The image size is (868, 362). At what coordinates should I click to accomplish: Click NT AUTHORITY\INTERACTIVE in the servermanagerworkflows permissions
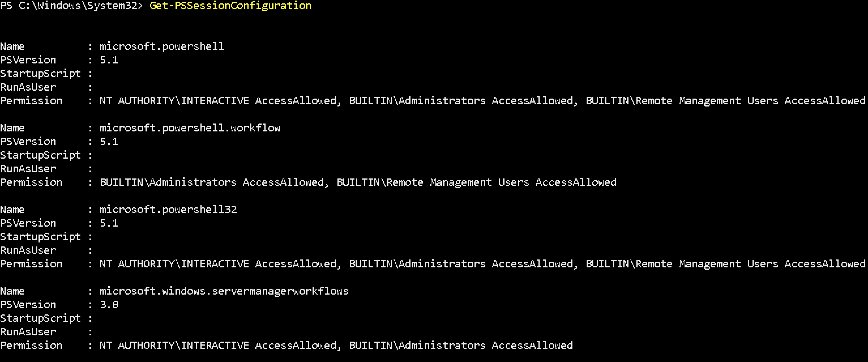pyautogui.click(x=174, y=346)
